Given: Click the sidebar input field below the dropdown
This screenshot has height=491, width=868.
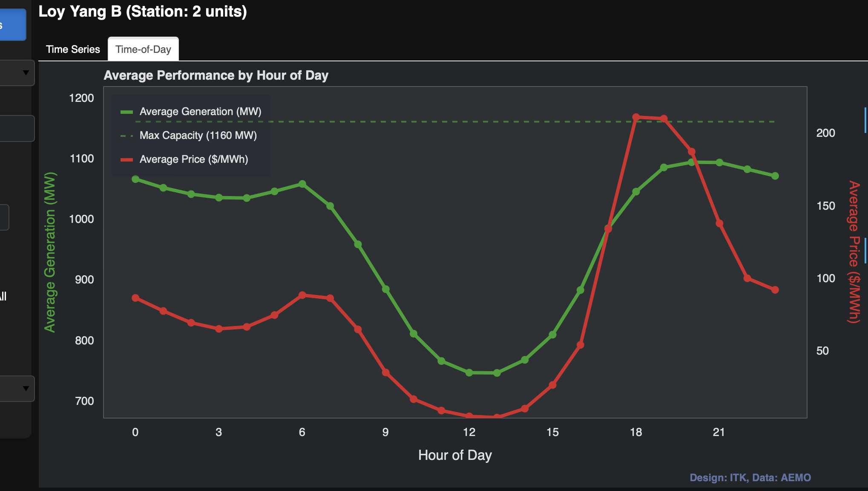Looking at the screenshot, I should [x=16, y=128].
